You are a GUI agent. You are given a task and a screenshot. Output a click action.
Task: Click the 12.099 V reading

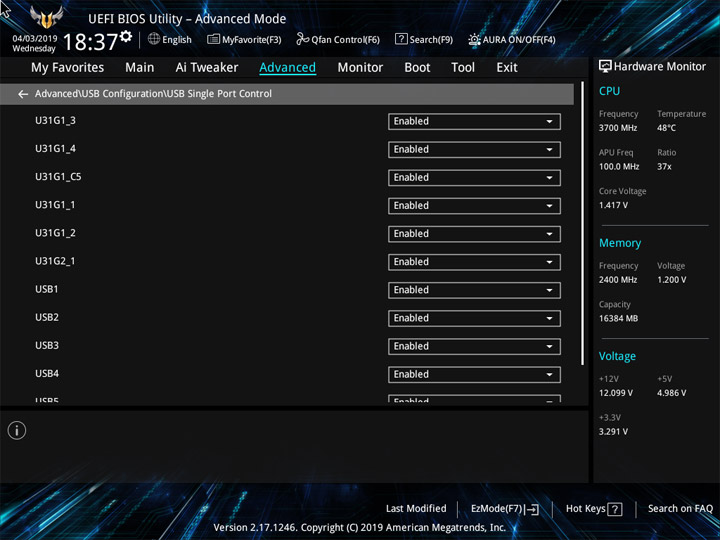[616, 393]
